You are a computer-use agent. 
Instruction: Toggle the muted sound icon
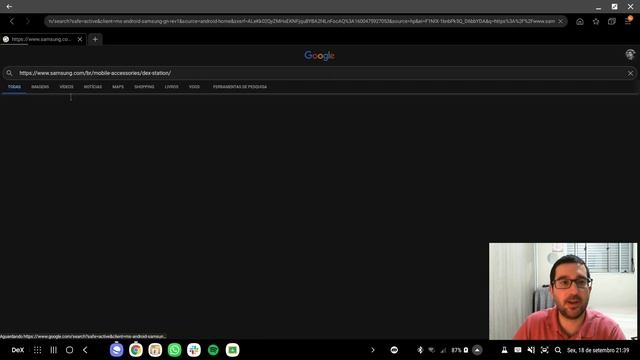[x=531, y=350]
